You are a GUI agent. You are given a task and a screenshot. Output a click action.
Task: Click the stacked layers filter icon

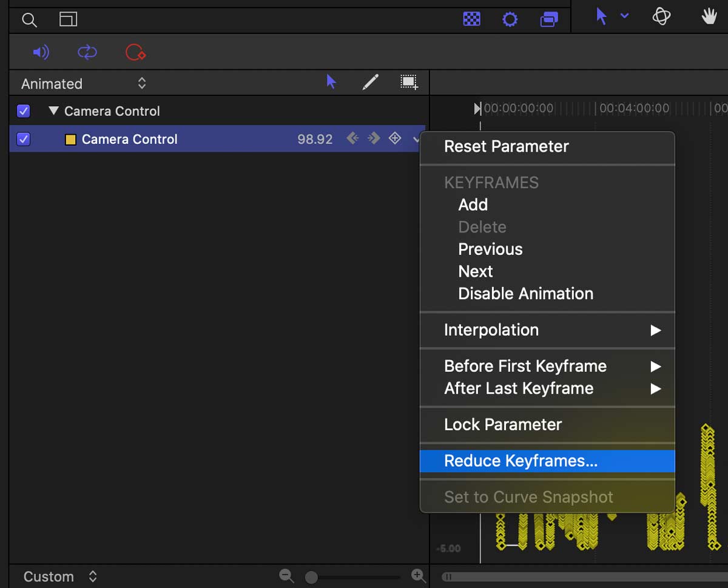pos(549,19)
